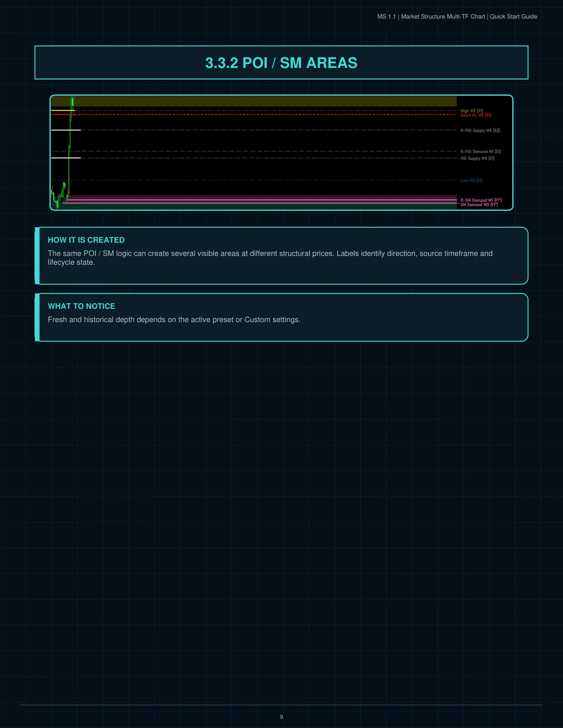The width and height of the screenshot is (563, 728).
Task: Click the pink 'R-SM Demand M1 [F1*]' label
Action: pos(481,200)
